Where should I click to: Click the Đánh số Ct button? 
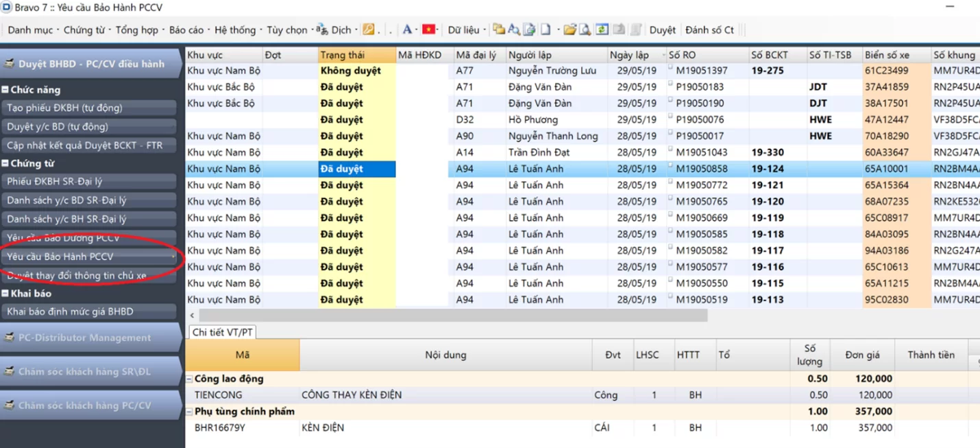[709, 30]
